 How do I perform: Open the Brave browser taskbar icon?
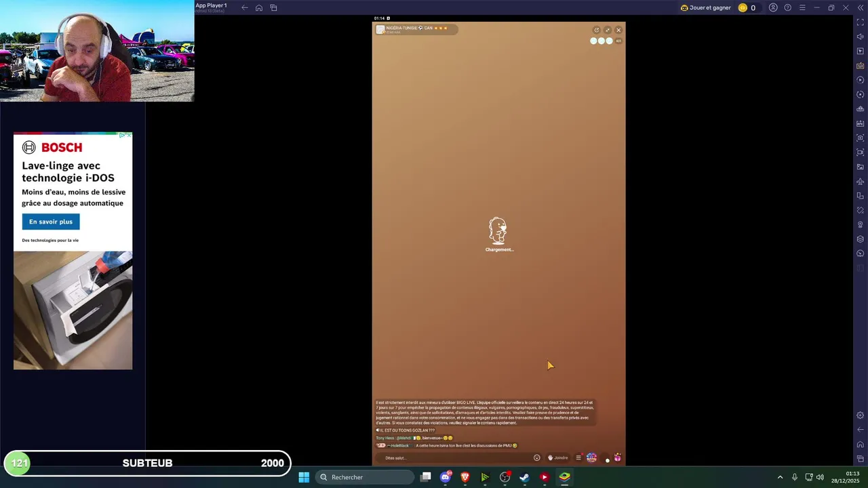[465, 477]
